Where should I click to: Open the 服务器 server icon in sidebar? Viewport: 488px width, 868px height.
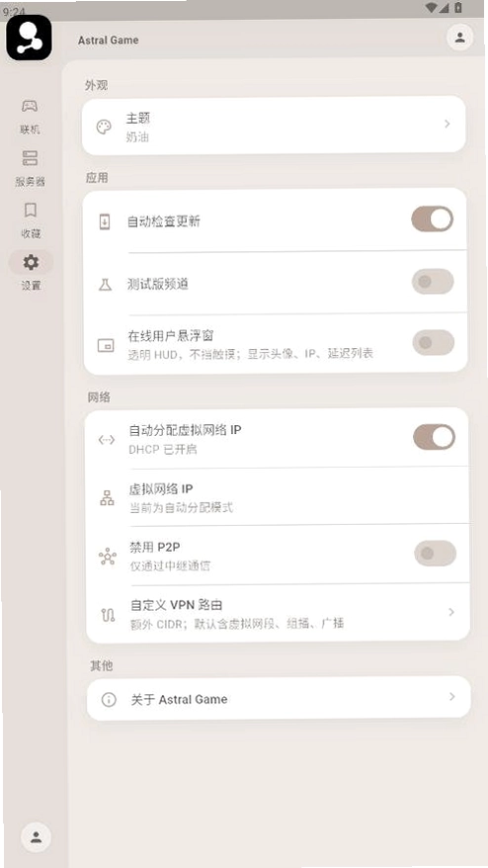[30, 158]
